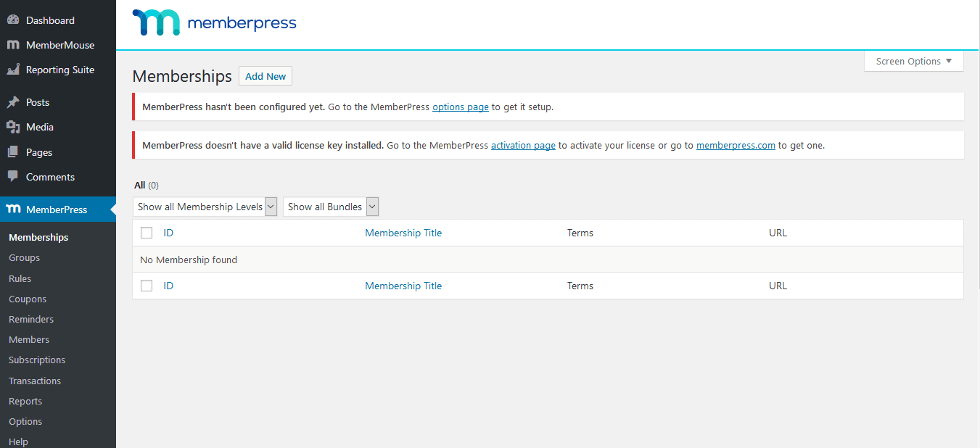This screenshot has height=448, width=980.
Task: Open the activation page link
Action: pos(523,145)
